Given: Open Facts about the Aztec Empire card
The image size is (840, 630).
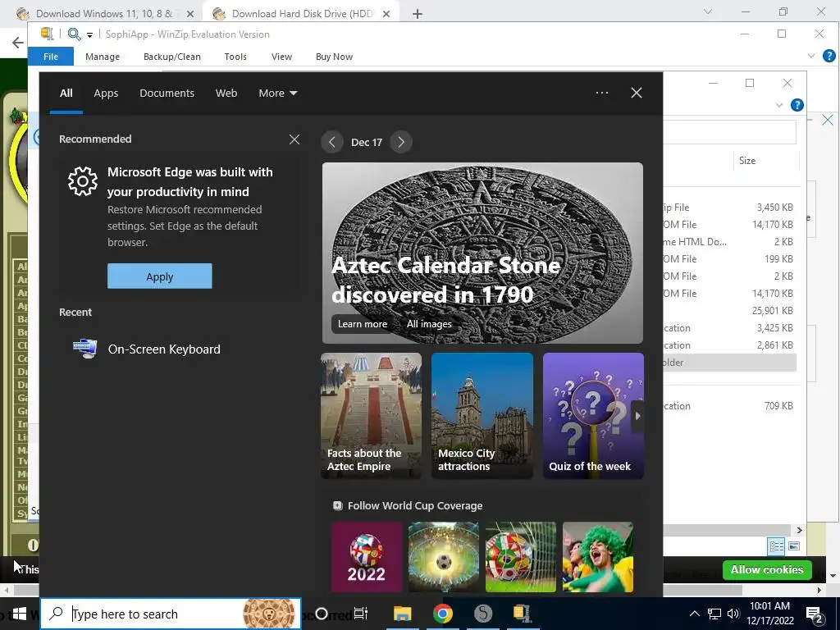Looking at the screenshot, I should pos(371,416).
